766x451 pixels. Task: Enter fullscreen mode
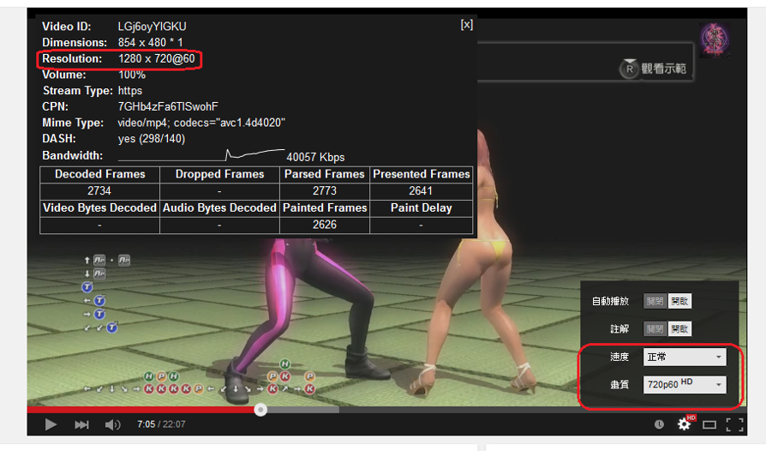point(735,425)
